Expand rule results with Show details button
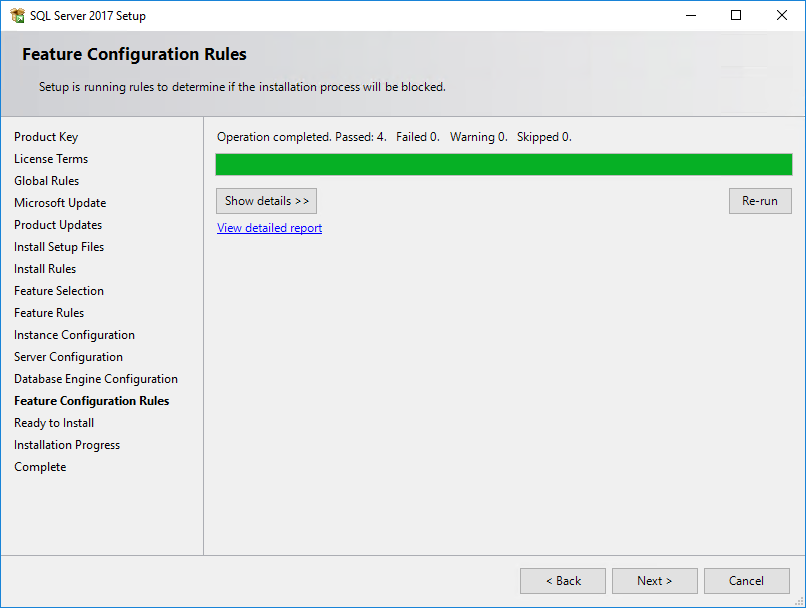 [x=266, y=201]
